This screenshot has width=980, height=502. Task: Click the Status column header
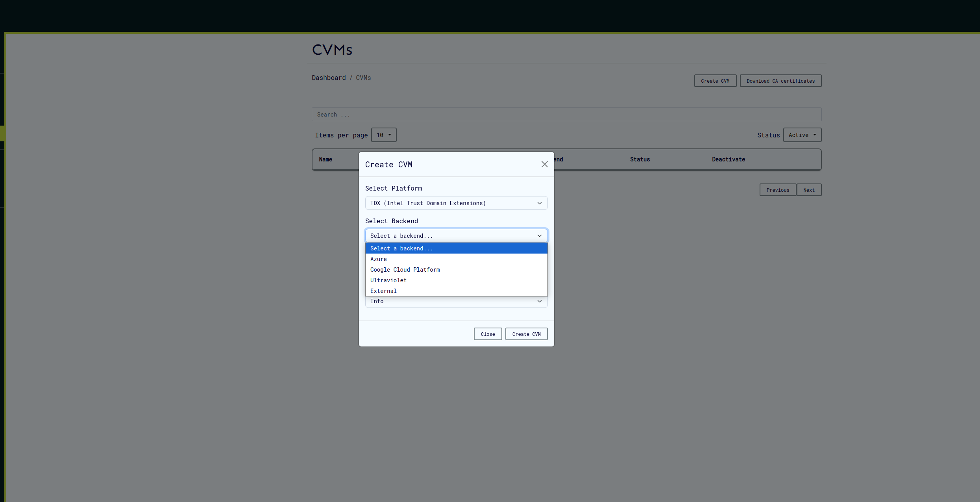[x=640, y=159]
